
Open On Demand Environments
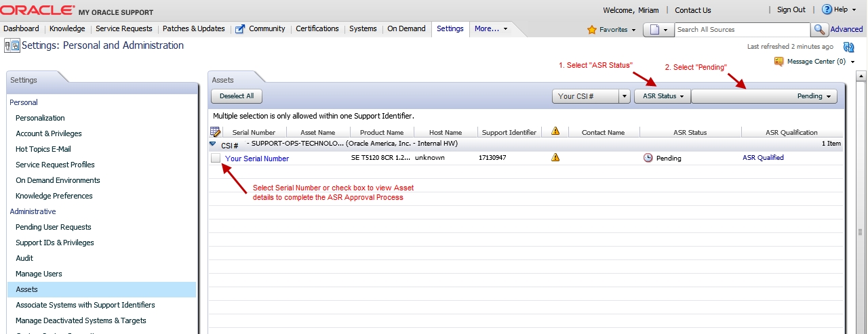pyautogui.click(x=58, y=180)
